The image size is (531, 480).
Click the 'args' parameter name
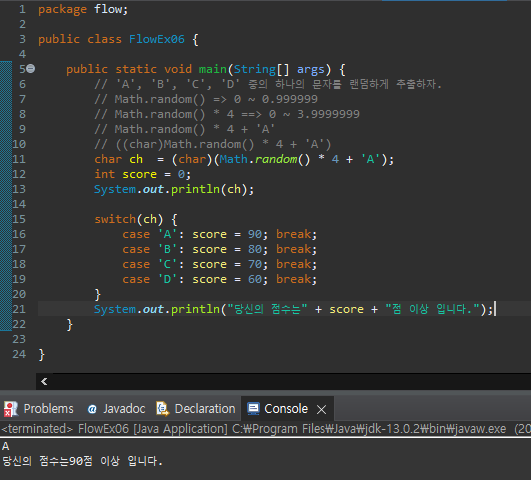[x=311, y=69]
